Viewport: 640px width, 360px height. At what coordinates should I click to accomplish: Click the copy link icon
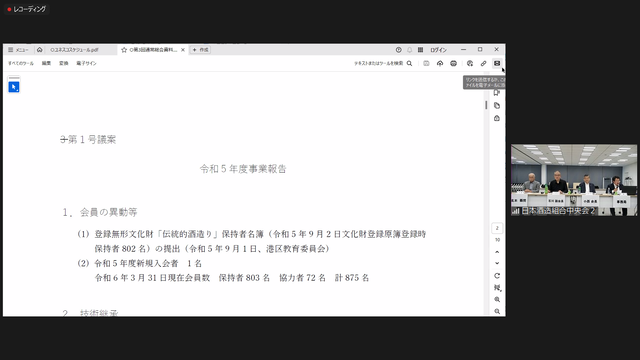(483, 63)
